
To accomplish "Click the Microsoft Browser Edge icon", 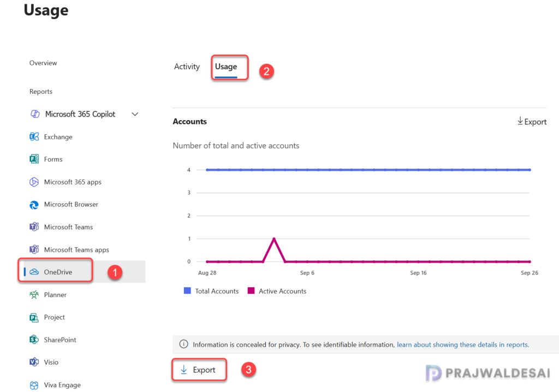I will 34,204.
